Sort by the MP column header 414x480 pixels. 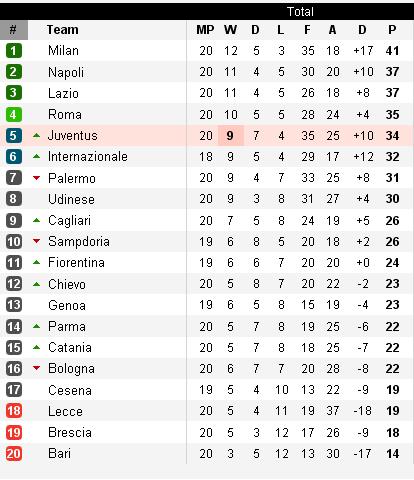coord(205,30)
